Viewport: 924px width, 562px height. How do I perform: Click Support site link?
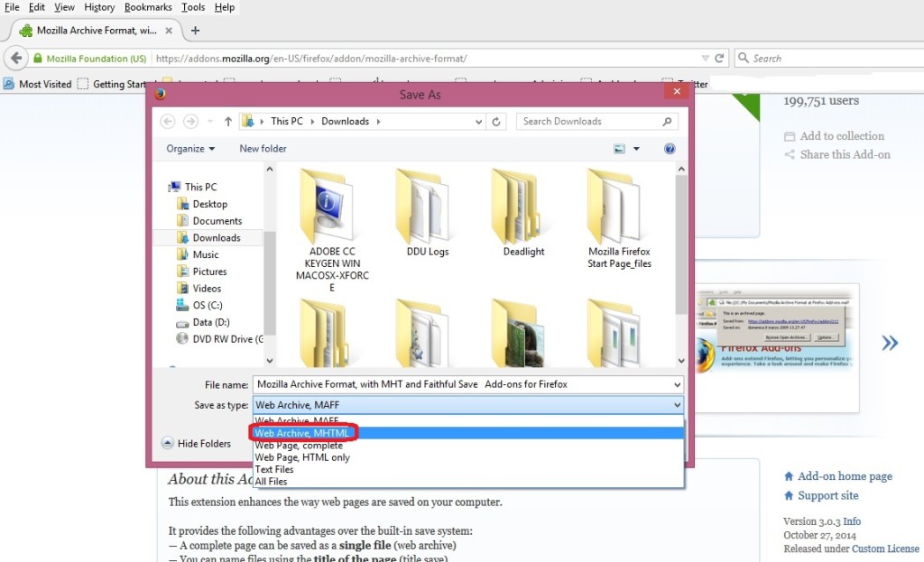[821, 495]
